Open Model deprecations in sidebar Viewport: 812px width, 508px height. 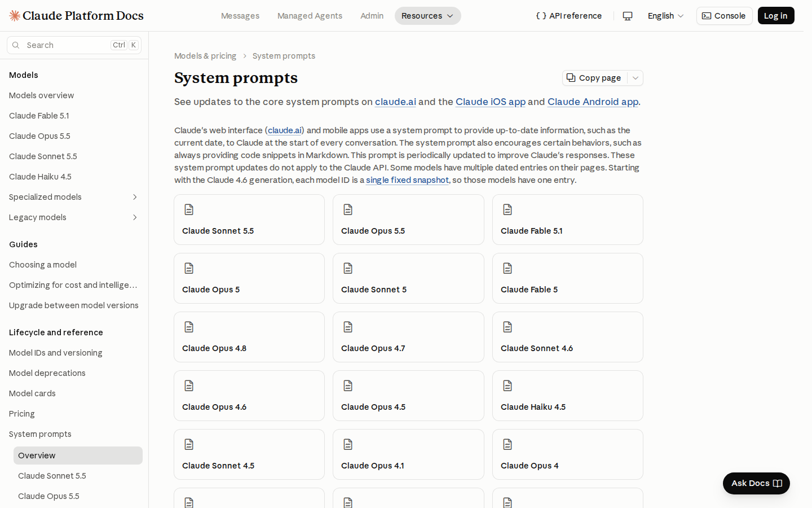(47, 373)
